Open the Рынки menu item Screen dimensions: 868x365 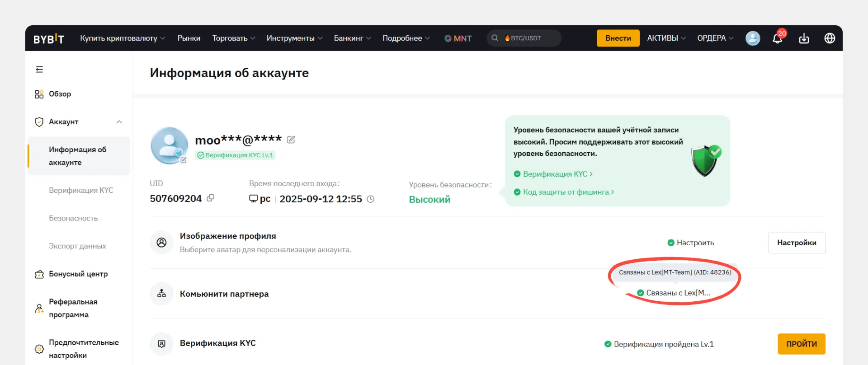point(189,38)
